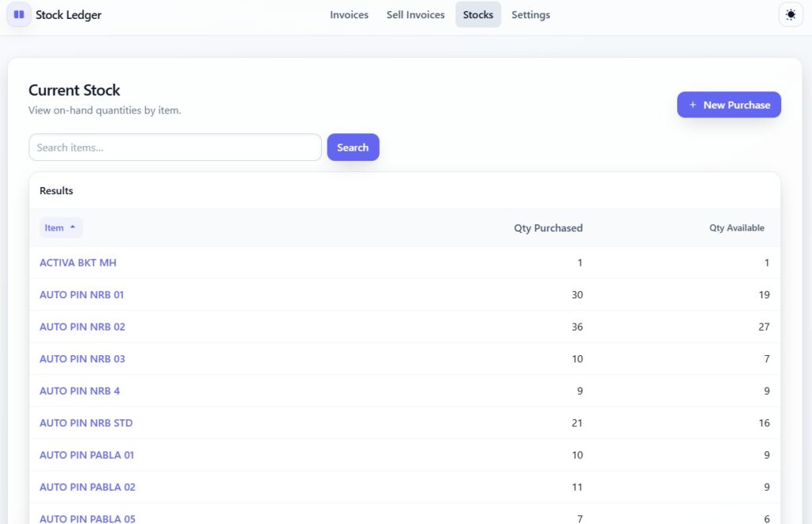Select the Stocks tab
The height and width of the screenshot is (524, 812).
click(478, 15)
